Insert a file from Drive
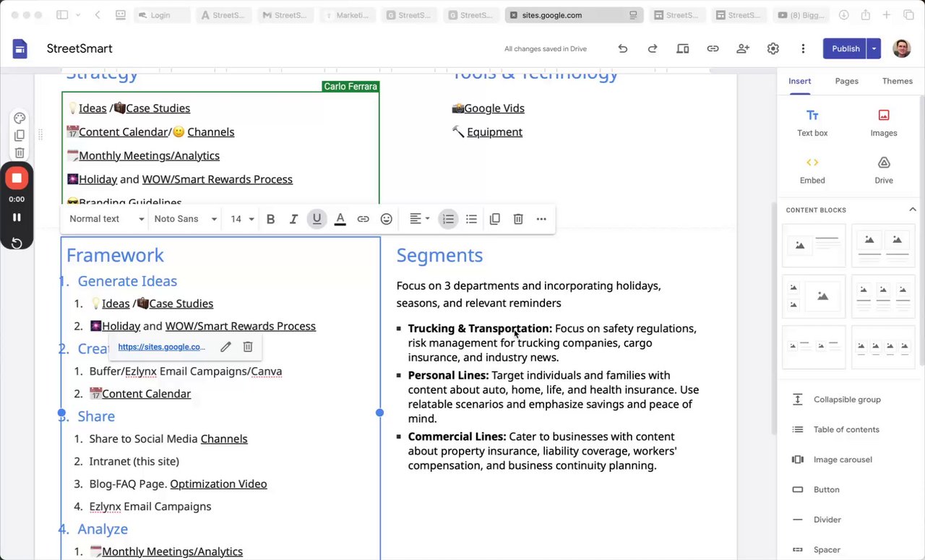The height and width of the screenshot is (560, 925). [883, 171]
